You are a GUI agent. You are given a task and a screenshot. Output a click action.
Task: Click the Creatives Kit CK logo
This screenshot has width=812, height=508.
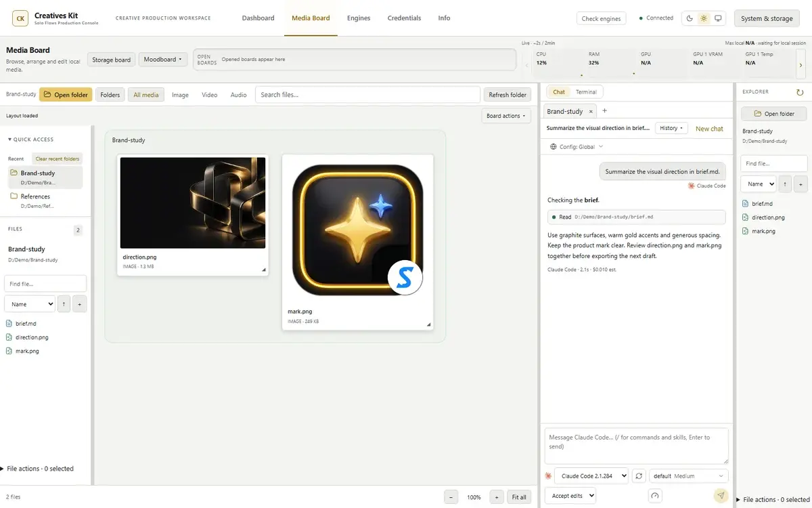pyautogui.click(x=20, y=18)
